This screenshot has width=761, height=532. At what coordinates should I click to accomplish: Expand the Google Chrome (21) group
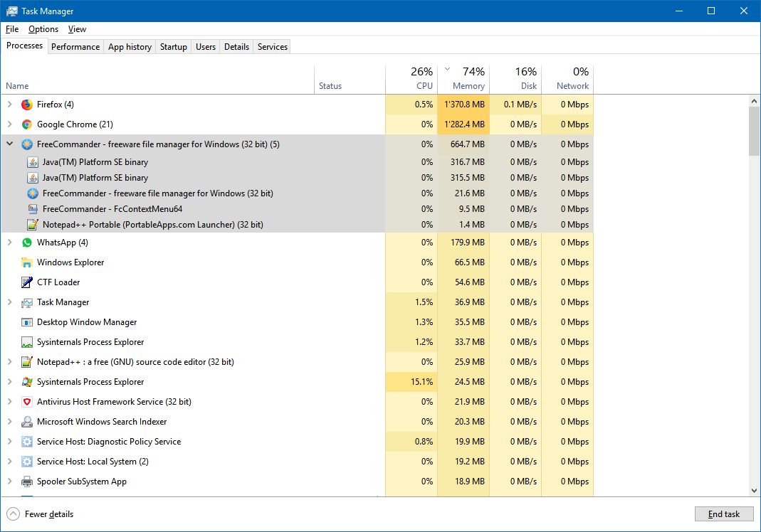pos(10,124)
